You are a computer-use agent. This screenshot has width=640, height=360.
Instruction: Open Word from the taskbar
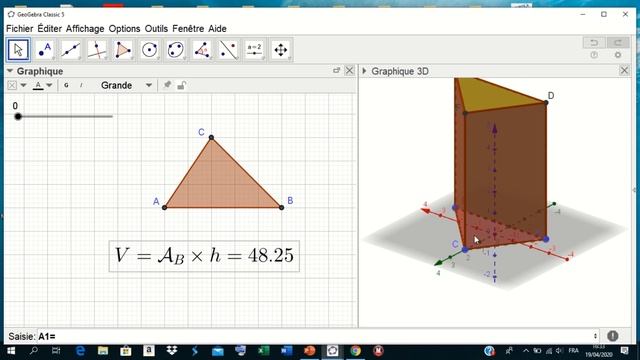click(x=287, y=351)
